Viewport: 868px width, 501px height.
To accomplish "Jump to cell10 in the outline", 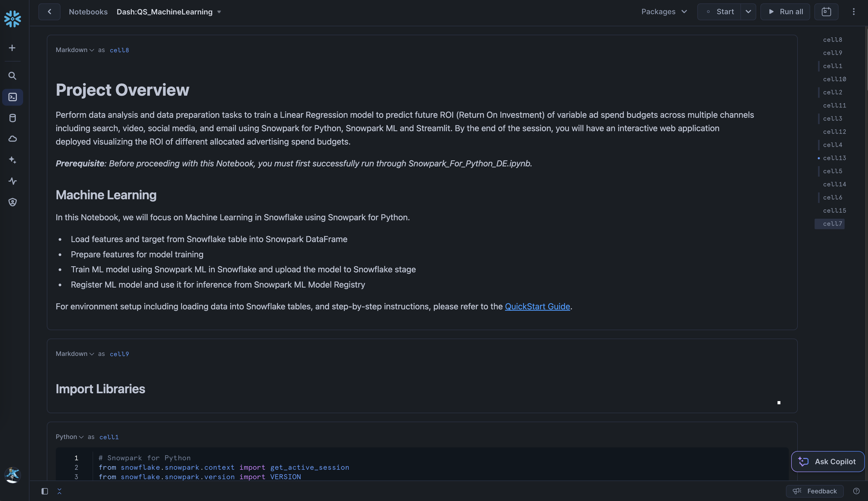I will coord(834,79).
